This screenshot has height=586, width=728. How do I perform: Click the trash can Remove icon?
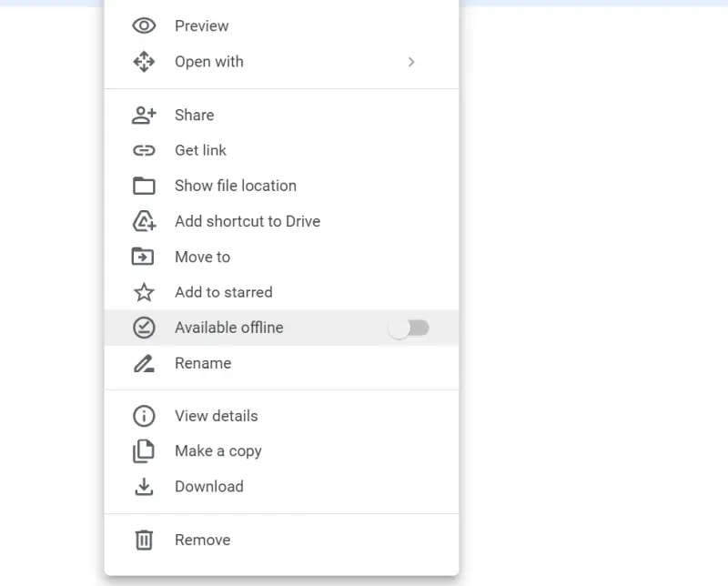(144, 540)
